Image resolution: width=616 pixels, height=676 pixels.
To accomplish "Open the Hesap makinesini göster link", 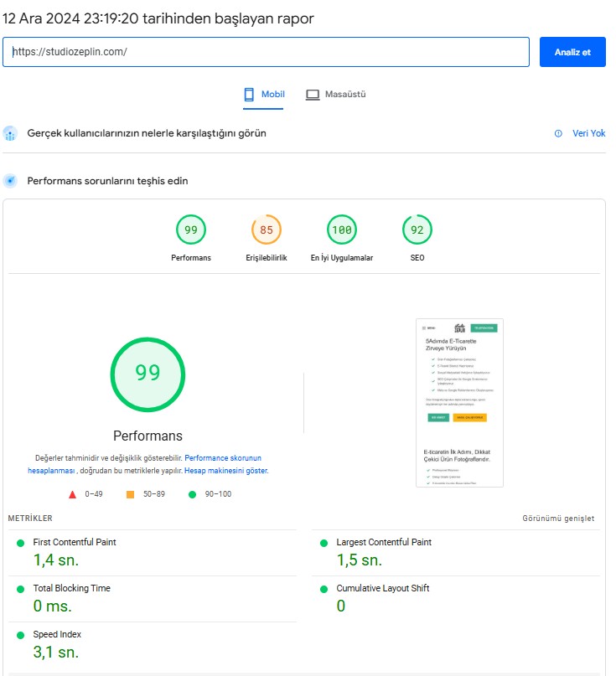I will click(226, 472).
